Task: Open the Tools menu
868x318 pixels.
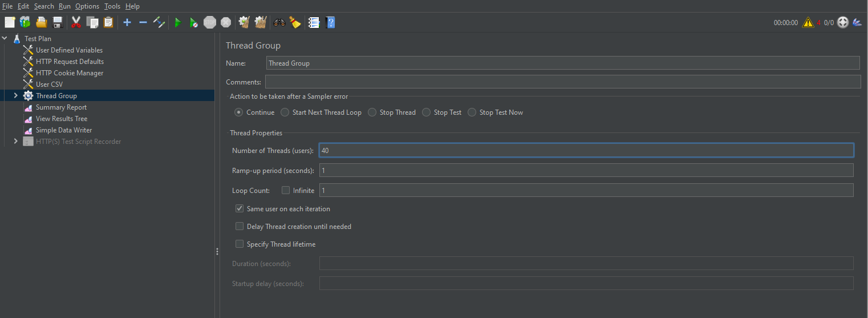Action: coord(112,6)
